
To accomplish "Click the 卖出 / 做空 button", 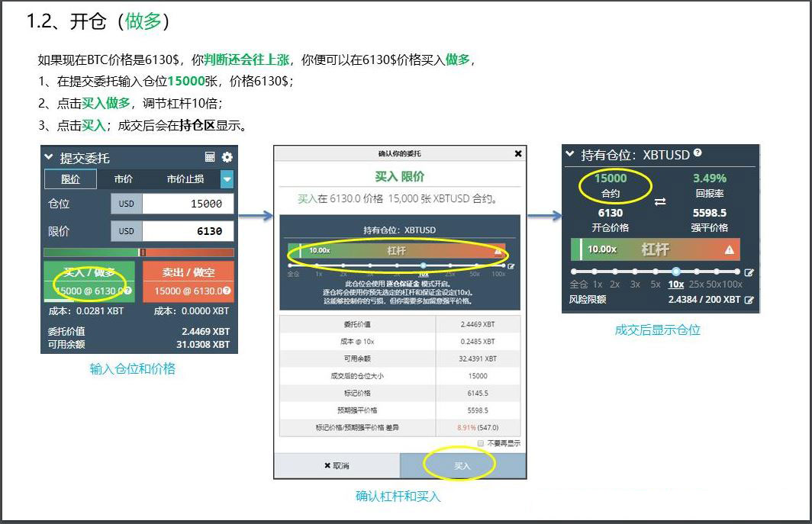I will 187,281.
